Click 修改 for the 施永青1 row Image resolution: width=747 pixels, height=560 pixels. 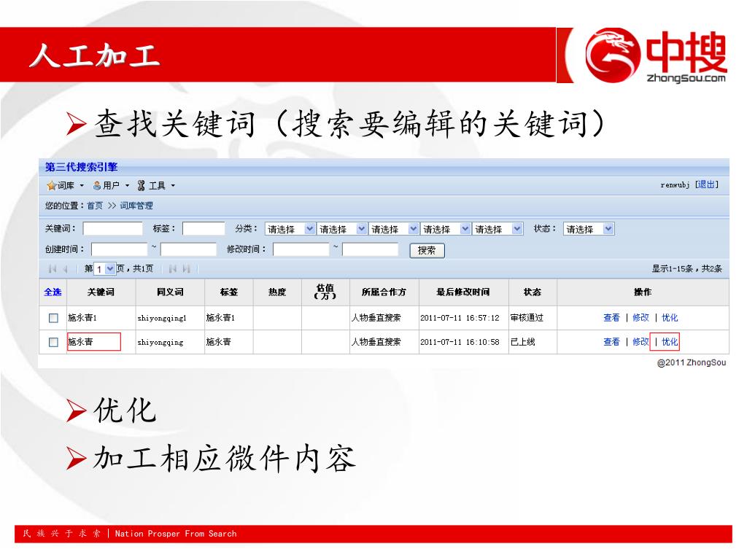coord(640,318)
